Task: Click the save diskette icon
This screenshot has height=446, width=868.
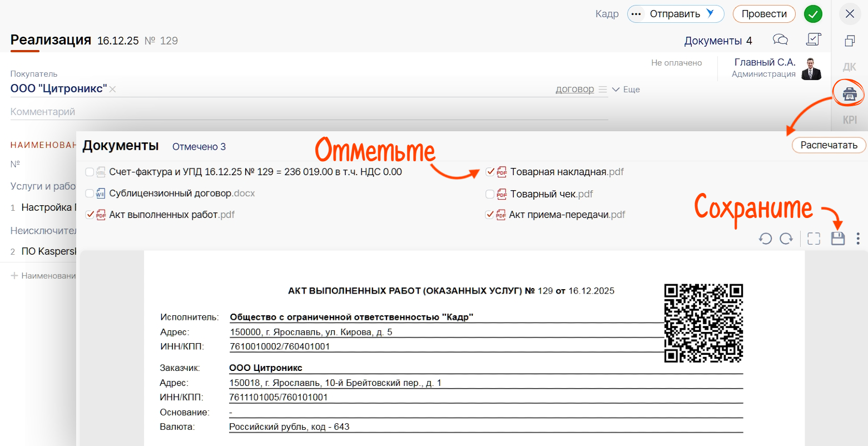Action: [x=837, y=239]
